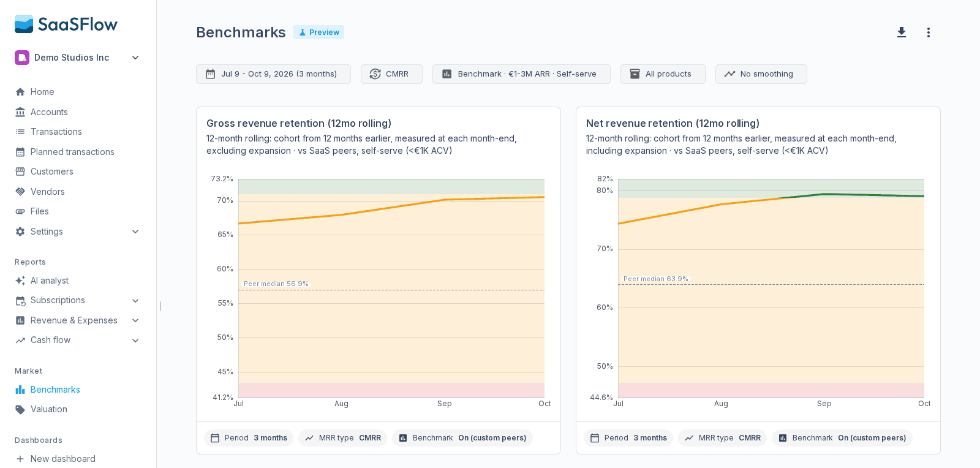Click the sidebar resize handle
This screenshot has height=468, width=980.
[x=160, y=306]
